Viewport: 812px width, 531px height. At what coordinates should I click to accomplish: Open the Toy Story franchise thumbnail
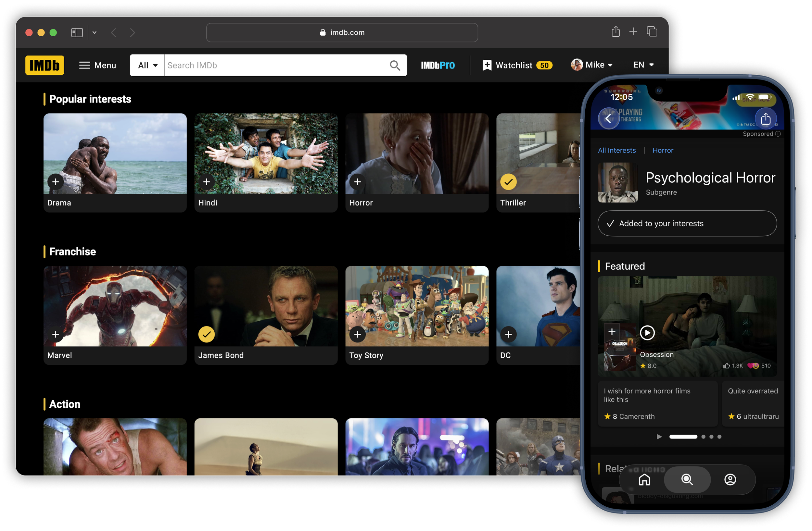click(417, 306)
